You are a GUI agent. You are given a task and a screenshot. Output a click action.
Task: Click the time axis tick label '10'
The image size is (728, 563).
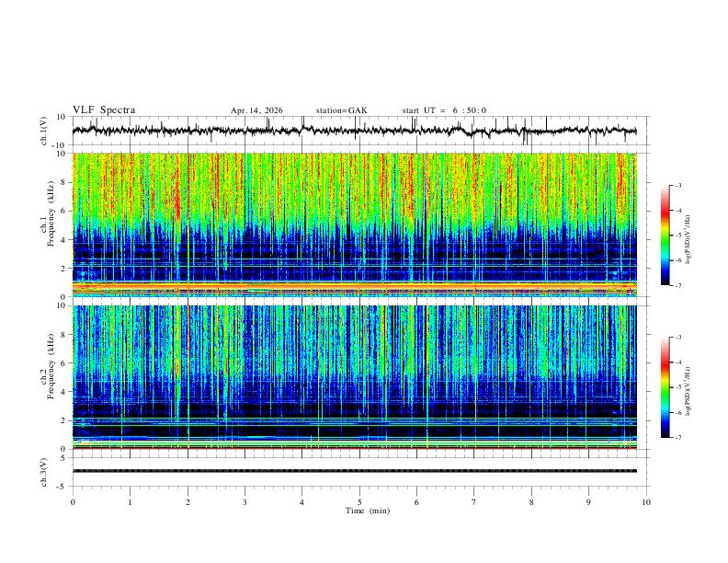pos(646,502)
